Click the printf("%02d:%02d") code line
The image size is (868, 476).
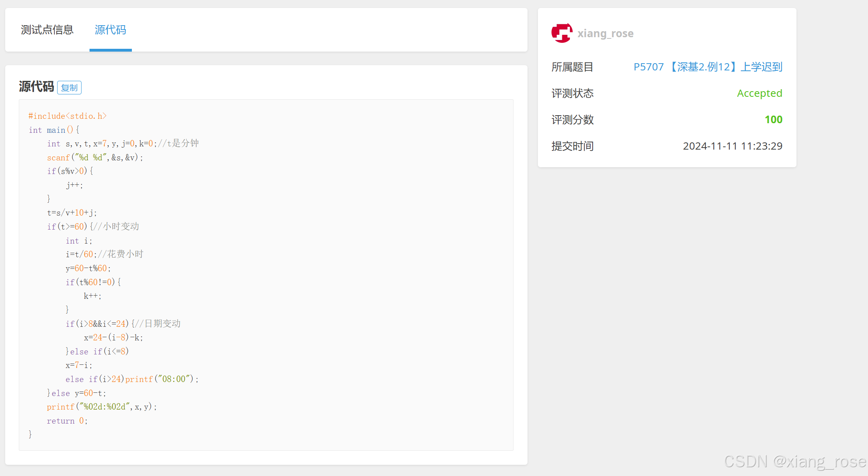(x=102, y=407)
